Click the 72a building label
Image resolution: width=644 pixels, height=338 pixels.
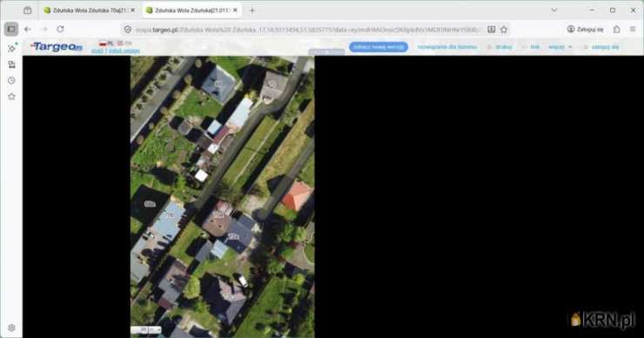(233, 236)
